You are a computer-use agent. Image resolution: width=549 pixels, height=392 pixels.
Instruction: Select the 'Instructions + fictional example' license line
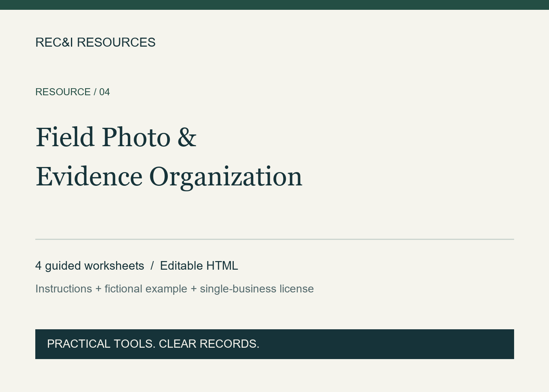[x=175, y=289]
